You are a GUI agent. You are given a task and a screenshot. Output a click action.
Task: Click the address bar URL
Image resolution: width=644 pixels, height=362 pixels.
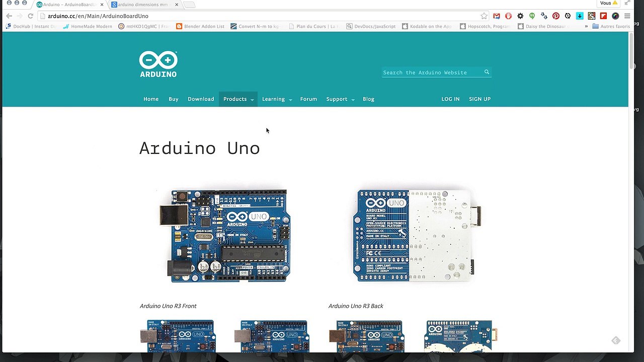click(x=98, y=16)
